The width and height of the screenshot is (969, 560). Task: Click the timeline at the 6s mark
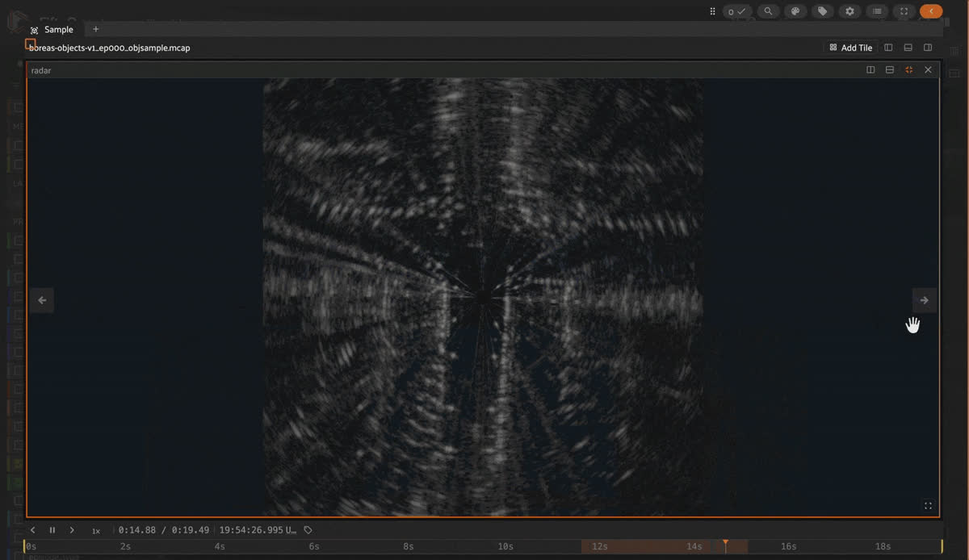tap(314, 546)
